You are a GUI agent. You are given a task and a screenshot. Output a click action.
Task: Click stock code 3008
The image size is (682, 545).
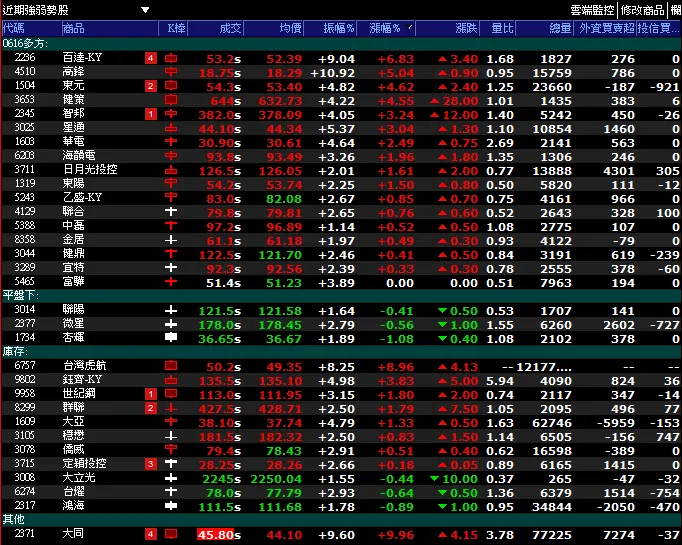click(x=24, y=478)
